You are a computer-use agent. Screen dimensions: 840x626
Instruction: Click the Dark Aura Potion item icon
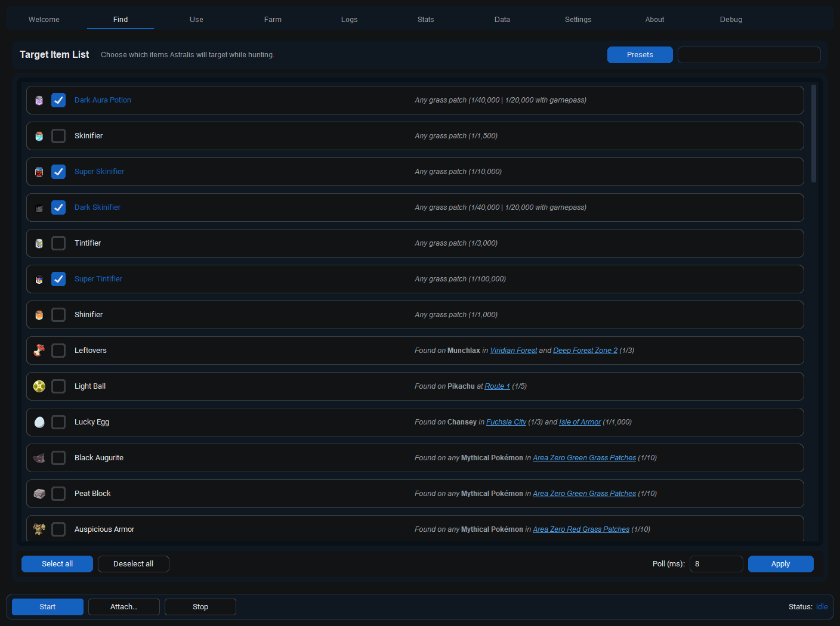(39, 100)
